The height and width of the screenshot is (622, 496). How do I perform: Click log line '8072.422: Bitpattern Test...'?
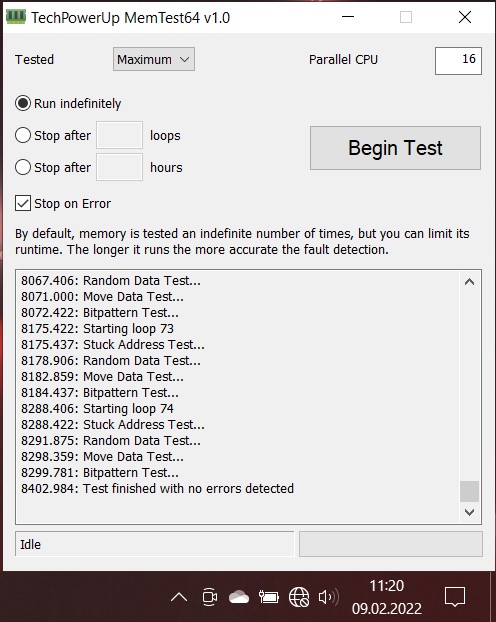(x=100, y=313)
